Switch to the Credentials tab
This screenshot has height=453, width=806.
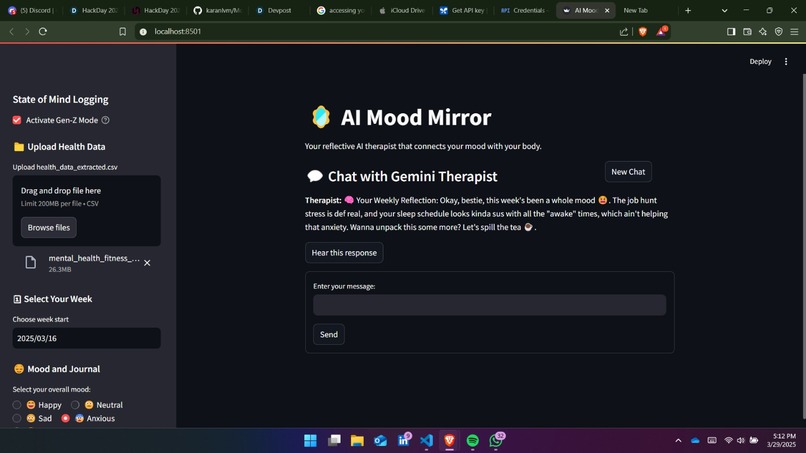pyautogui.click(x=525, y=10)
